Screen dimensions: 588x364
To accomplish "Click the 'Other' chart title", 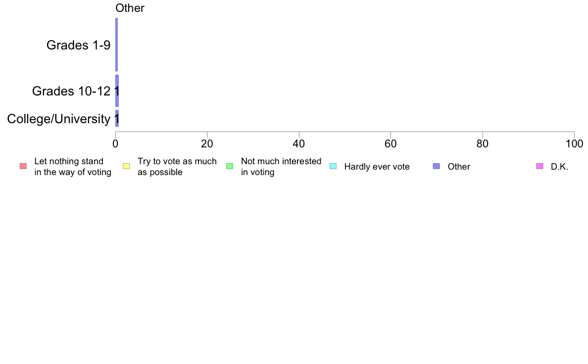I will click(x=130, y=8).
